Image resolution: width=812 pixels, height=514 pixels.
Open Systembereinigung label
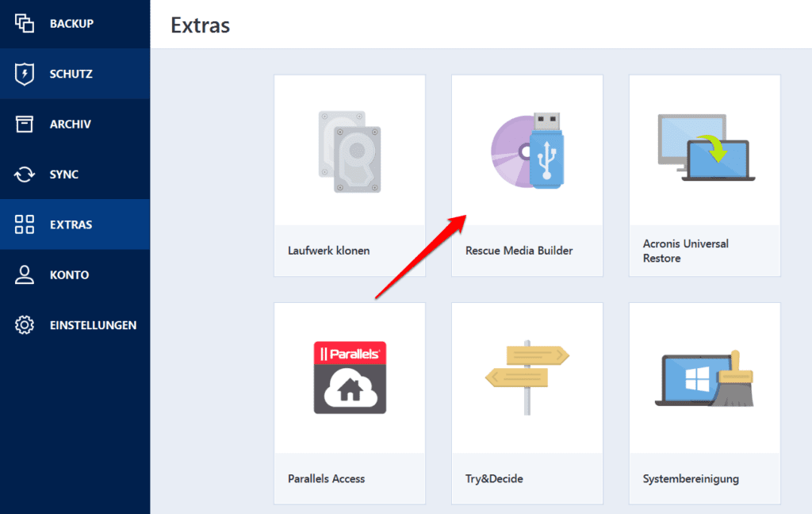pos(691,479)
